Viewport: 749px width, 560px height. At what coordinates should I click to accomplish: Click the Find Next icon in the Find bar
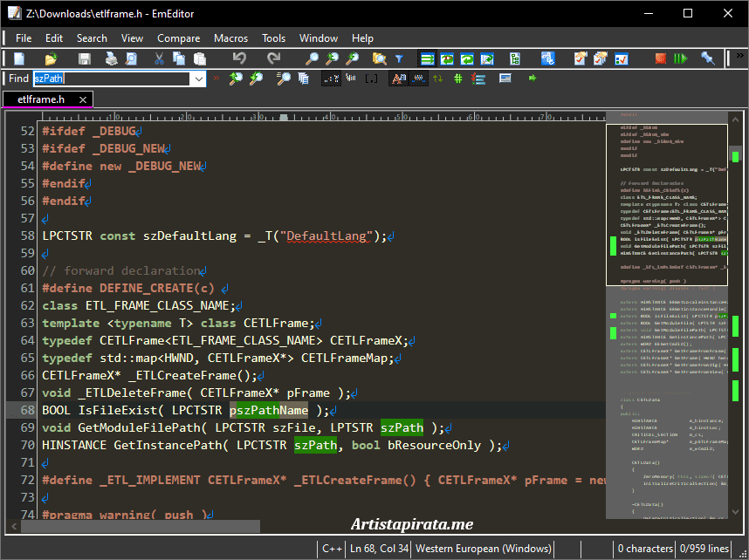pos(233,79)
